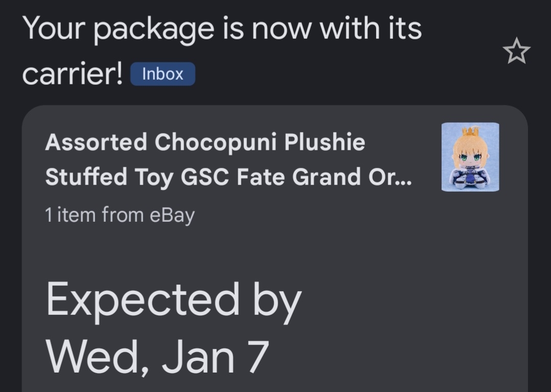Click the word "carrier!" in the subject
The width and height of the screenshot is (551, 392).
coord(73,74)
